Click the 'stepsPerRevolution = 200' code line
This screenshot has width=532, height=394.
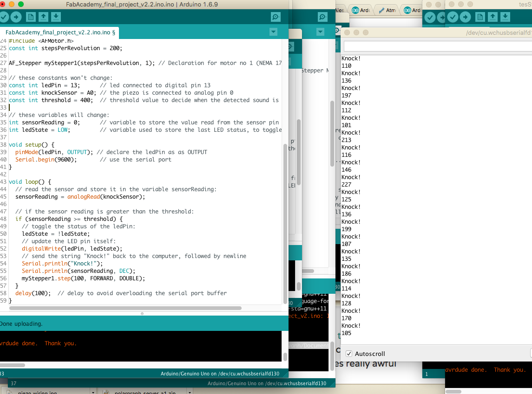point(66,48)
